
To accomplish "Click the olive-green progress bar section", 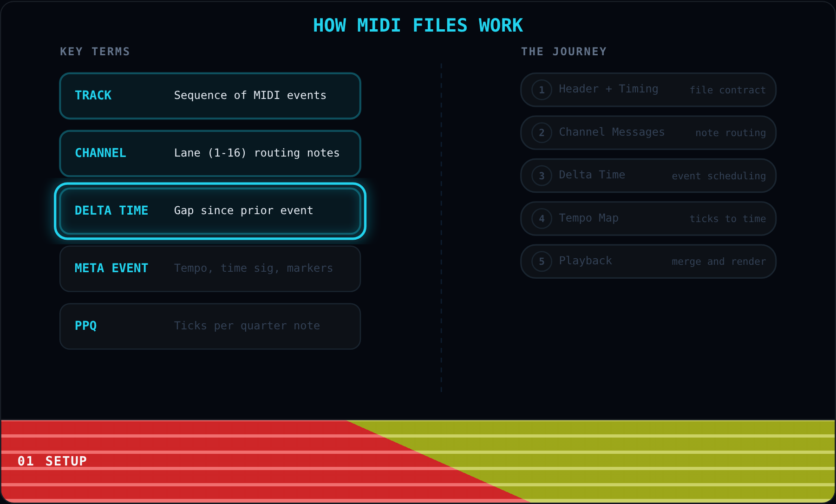I will point(650,461).
